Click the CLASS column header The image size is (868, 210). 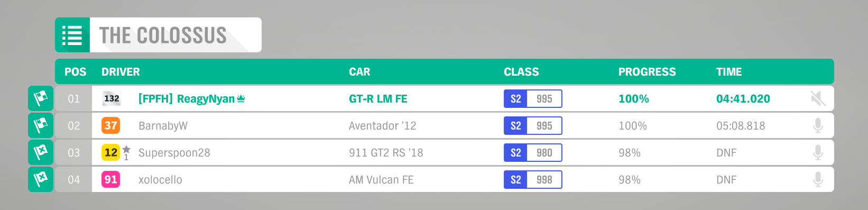point(521,72)
